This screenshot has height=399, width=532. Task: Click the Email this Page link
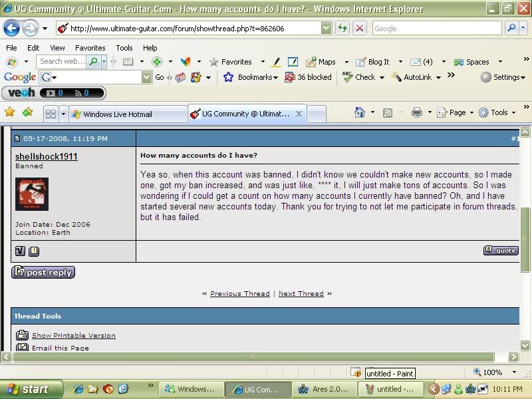(61, 348)
